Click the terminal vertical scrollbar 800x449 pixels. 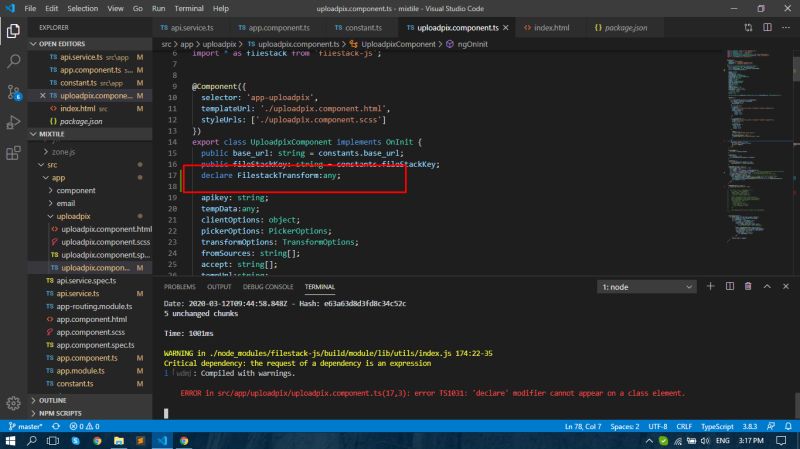pyautogui.click(x=796, y=406)
